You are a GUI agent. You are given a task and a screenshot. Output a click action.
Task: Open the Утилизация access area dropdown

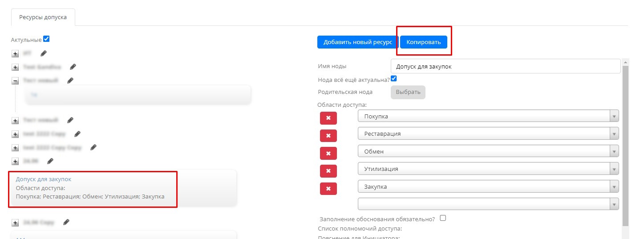488,169
